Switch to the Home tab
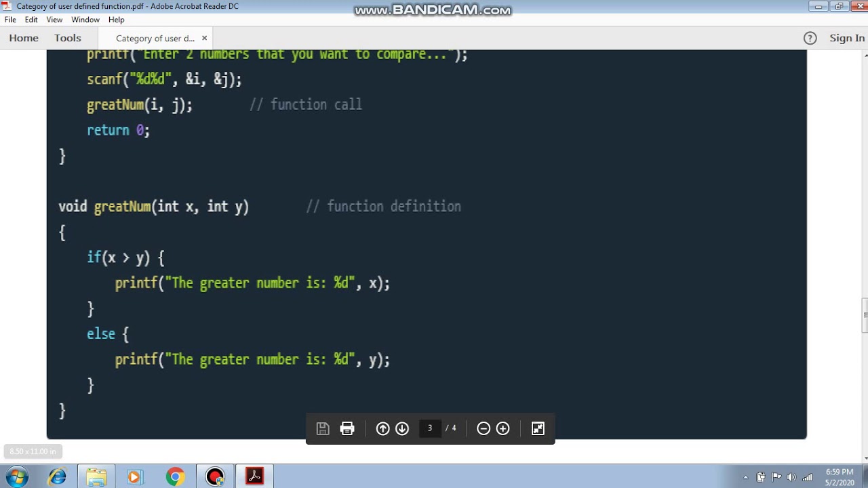 tap(24, 38)
